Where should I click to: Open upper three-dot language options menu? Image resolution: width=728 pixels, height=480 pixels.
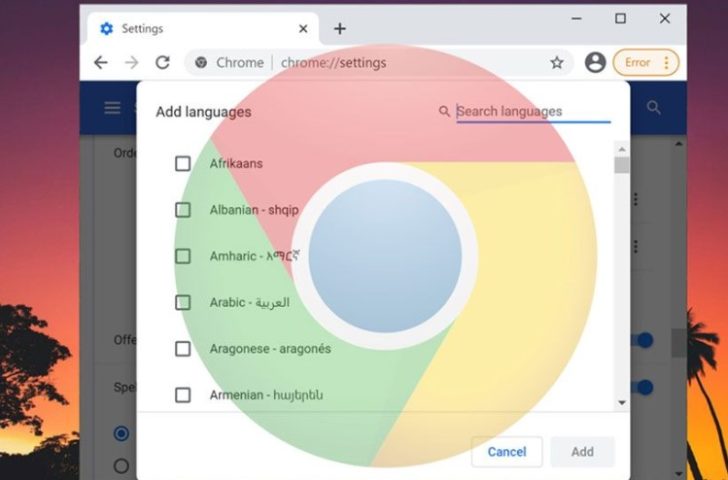pyautogui.click(x=636, y=200)
